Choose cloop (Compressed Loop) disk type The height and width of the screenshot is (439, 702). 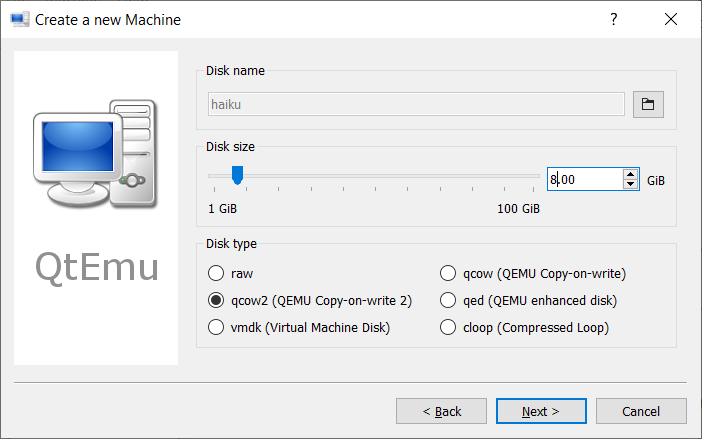tap(449, 327)
